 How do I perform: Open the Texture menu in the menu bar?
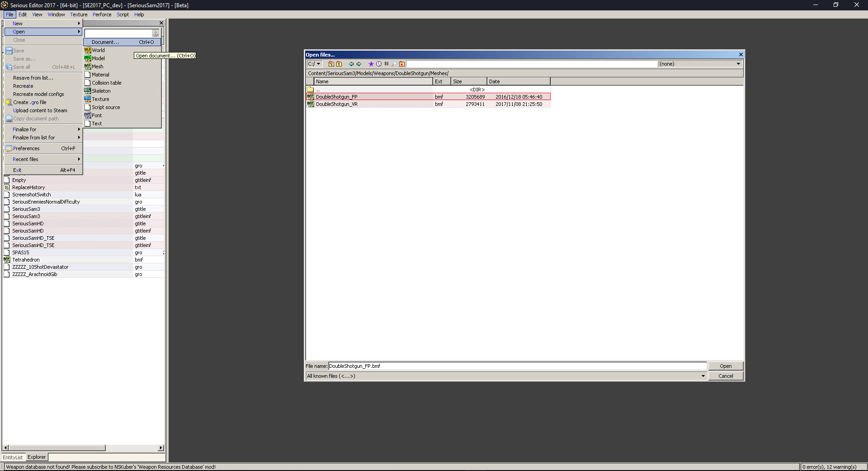coord(79,14)
